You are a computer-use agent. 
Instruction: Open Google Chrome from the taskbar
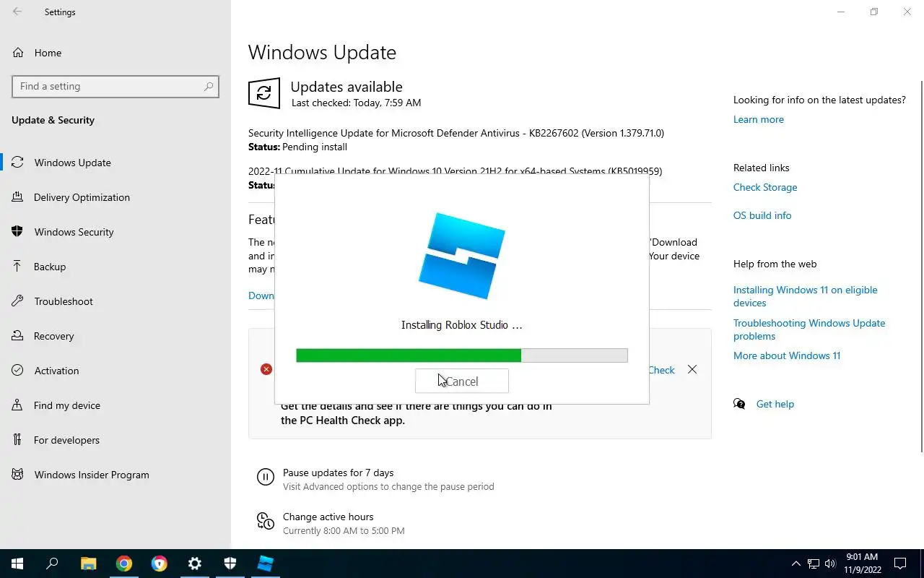click(124, 564)
